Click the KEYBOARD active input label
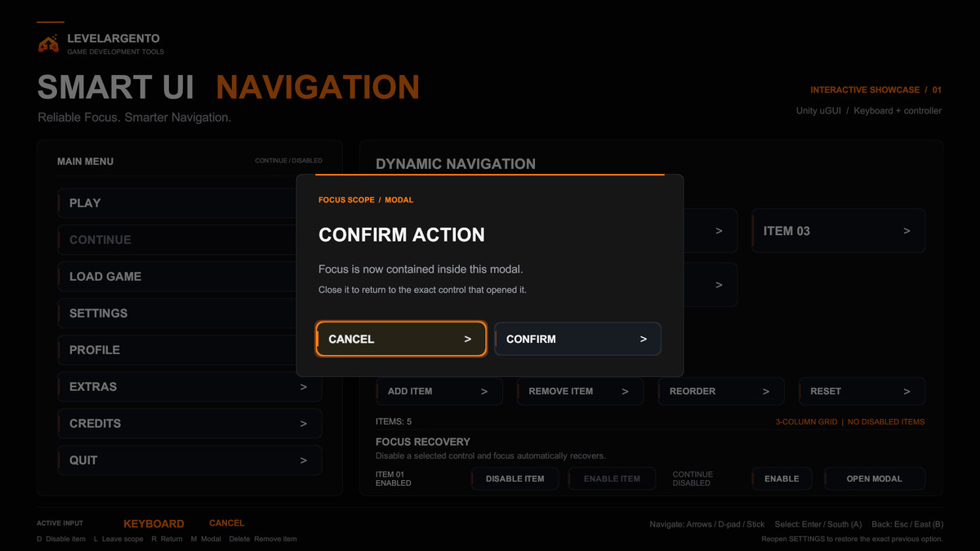 tap(154, 524)
